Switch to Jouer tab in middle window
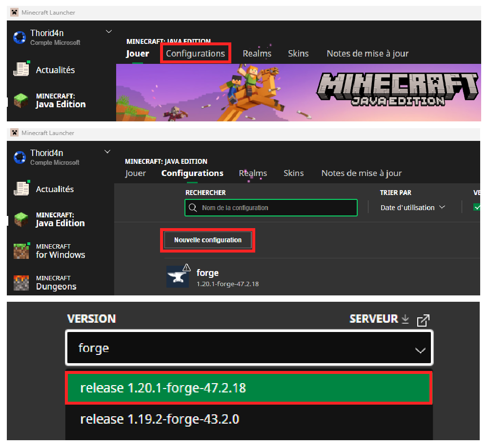488x448 pixels. point(135,173)
